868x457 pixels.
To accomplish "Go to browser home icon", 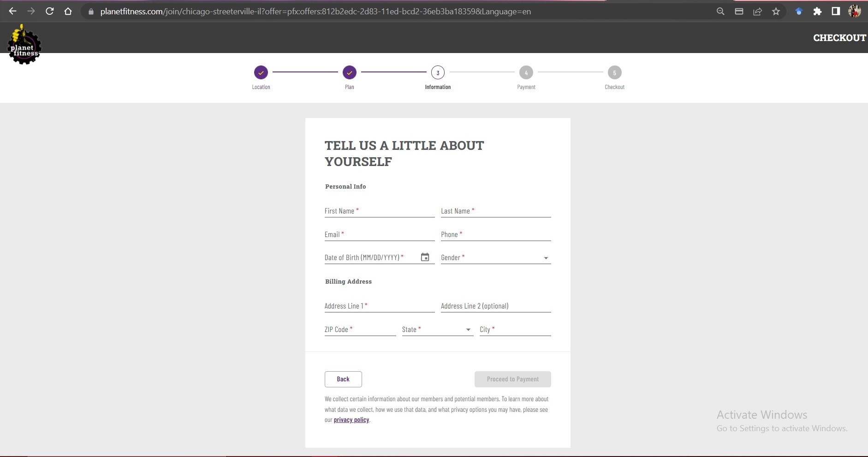I will [68, 12].
